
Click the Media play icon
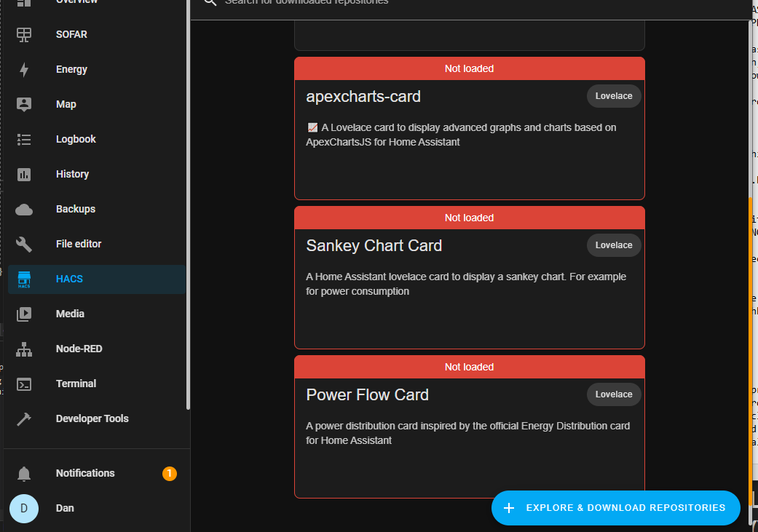(x=24, y=314)
